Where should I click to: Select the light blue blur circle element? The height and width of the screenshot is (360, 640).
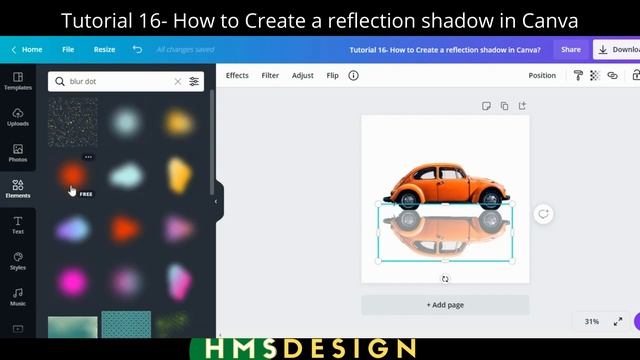pos(126,122)
